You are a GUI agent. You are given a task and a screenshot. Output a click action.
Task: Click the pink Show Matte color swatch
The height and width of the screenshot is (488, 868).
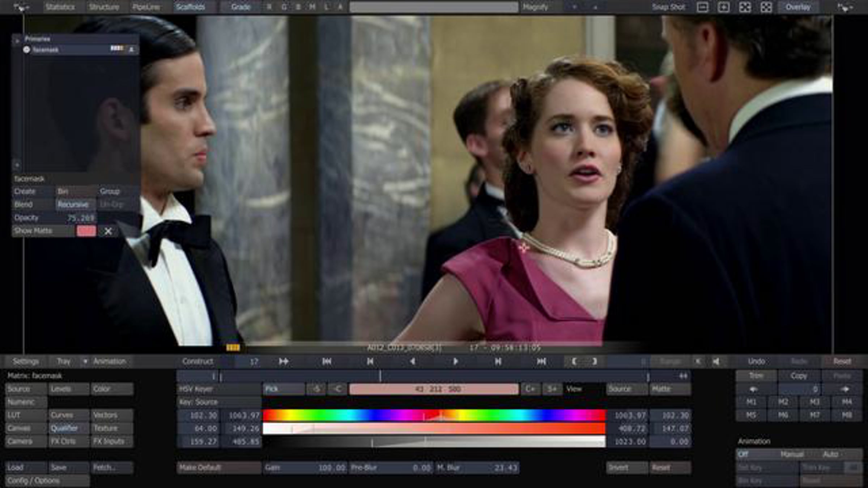click(x=86, y=231)
